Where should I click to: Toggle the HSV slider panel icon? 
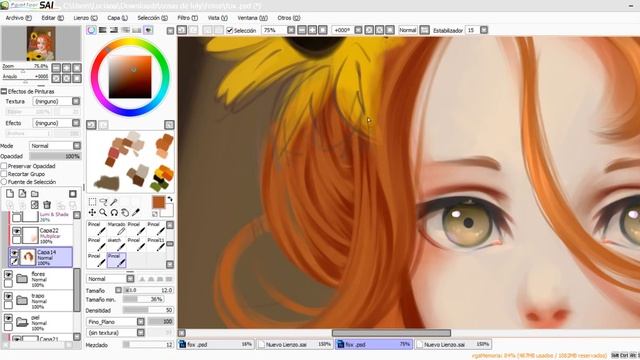pyautogui.click(x=114, y=30)
